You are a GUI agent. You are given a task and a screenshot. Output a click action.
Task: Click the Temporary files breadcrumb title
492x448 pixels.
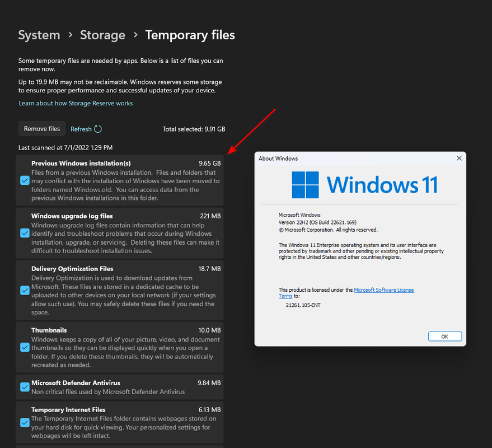190,35
